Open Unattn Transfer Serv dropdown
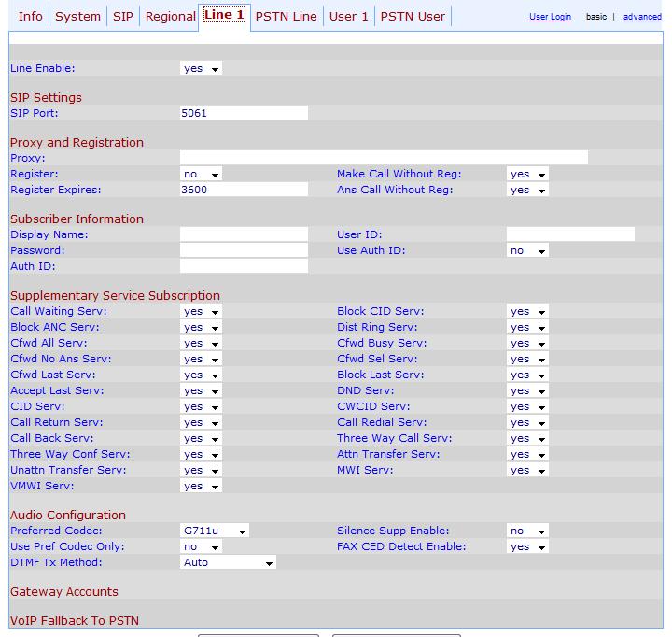The image size is (672, 637). (x=201, y=470)
